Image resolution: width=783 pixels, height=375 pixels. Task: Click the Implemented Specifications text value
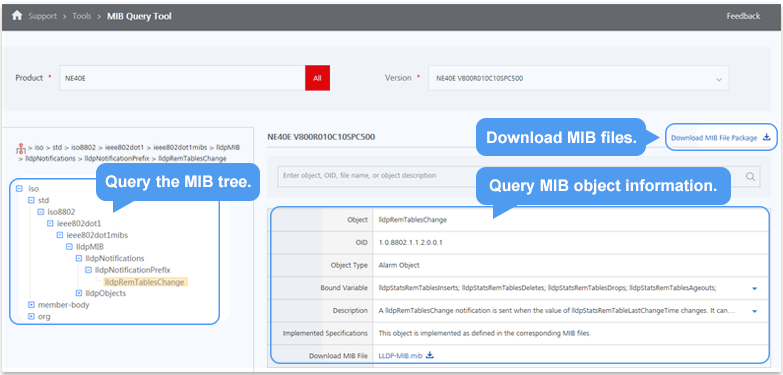coord(484,333)
